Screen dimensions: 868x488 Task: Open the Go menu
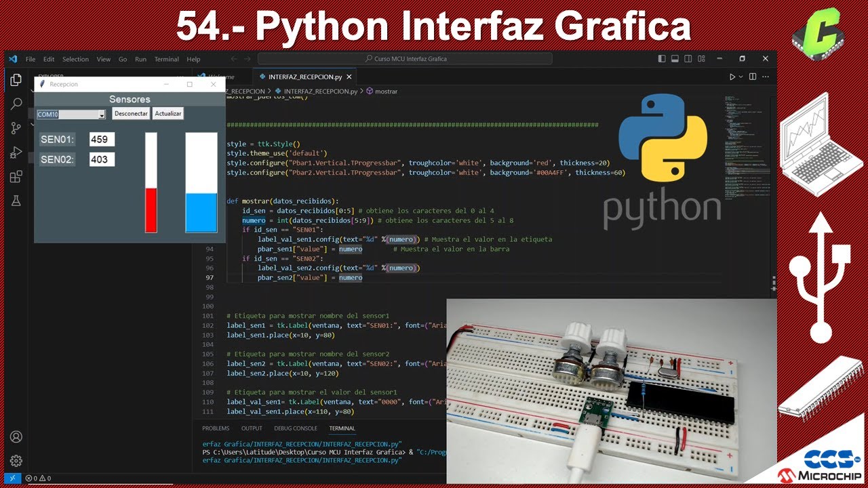tap(123, 59)
